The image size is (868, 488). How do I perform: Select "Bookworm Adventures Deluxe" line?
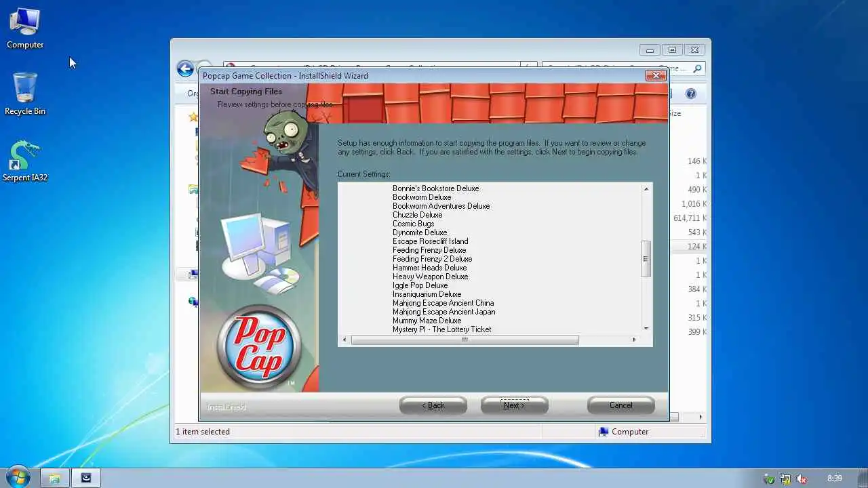(441, 206)
